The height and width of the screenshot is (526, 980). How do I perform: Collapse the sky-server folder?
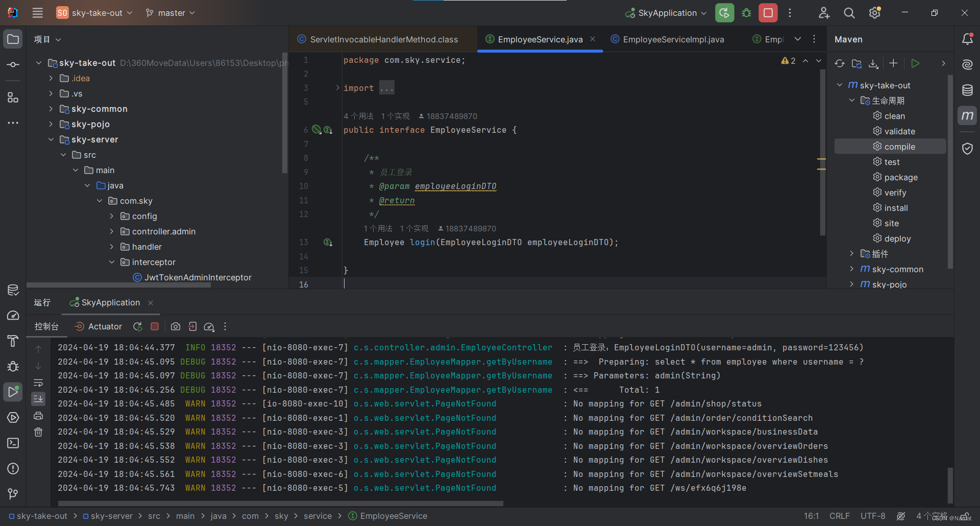click(x=51, y=139)
